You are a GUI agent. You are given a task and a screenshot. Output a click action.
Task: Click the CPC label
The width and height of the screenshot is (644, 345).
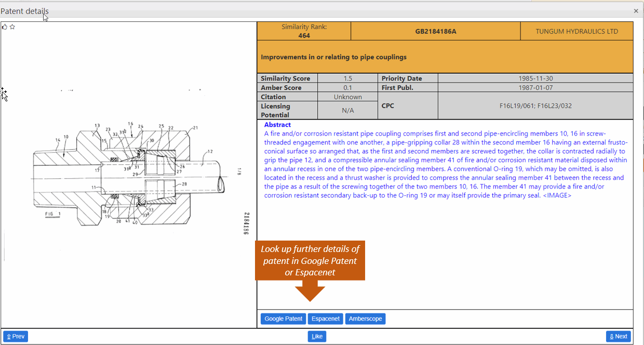(387, 105)
